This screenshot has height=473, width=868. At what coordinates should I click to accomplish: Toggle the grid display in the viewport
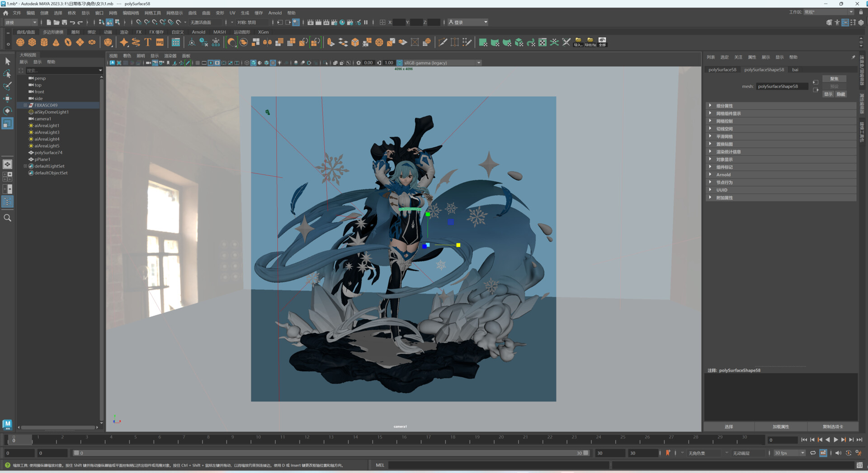[x=198, y=63]
